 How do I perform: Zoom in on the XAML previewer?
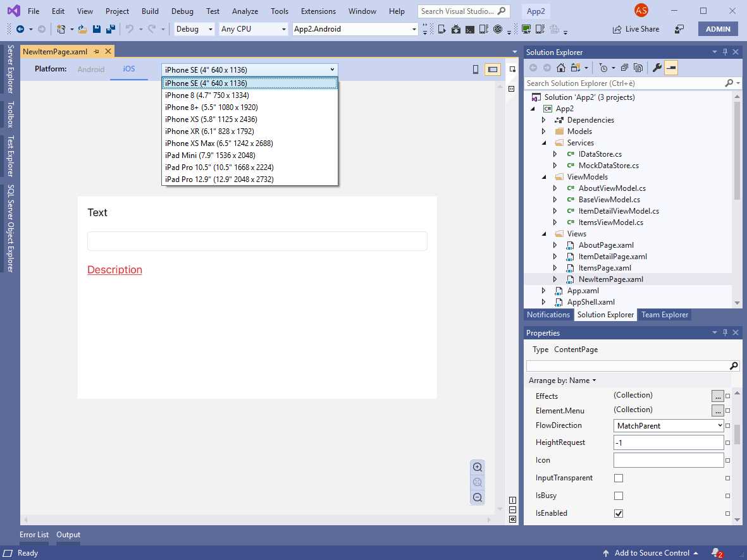tap(478, 467)
